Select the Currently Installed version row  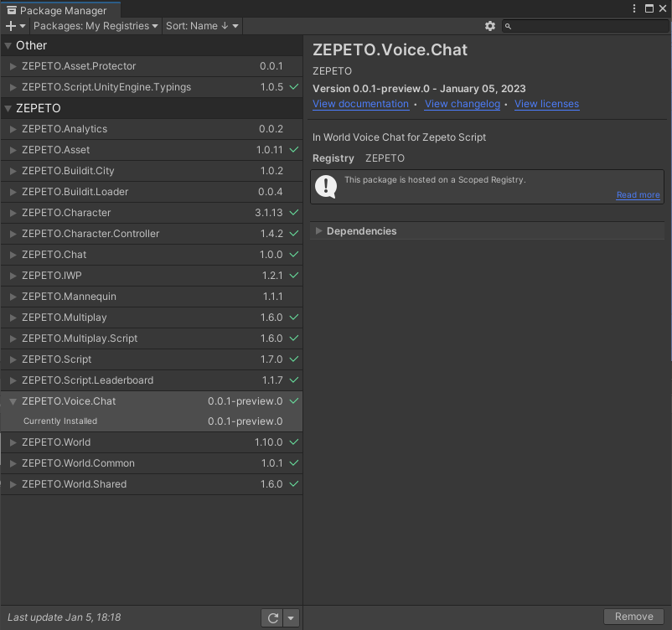(152, 421)
